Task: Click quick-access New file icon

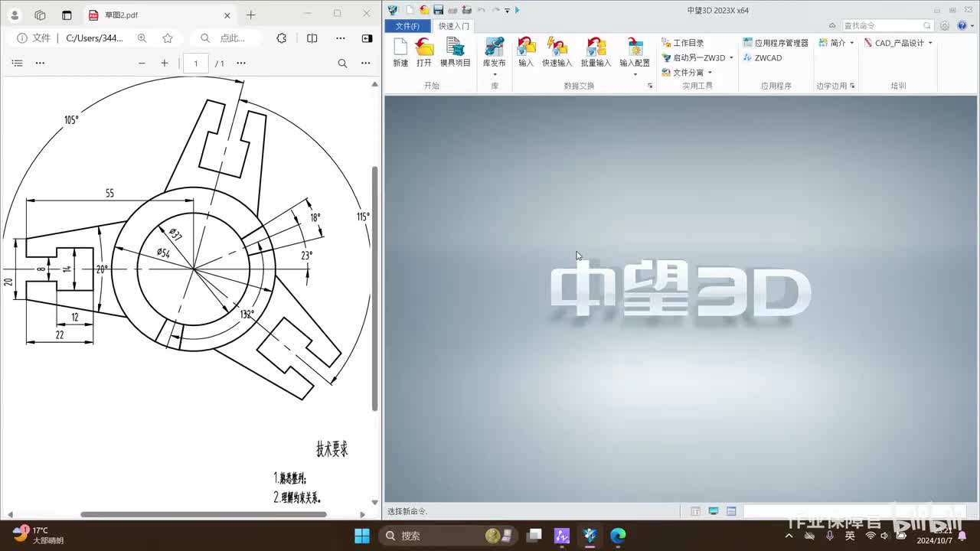Action: click(410, 10)
